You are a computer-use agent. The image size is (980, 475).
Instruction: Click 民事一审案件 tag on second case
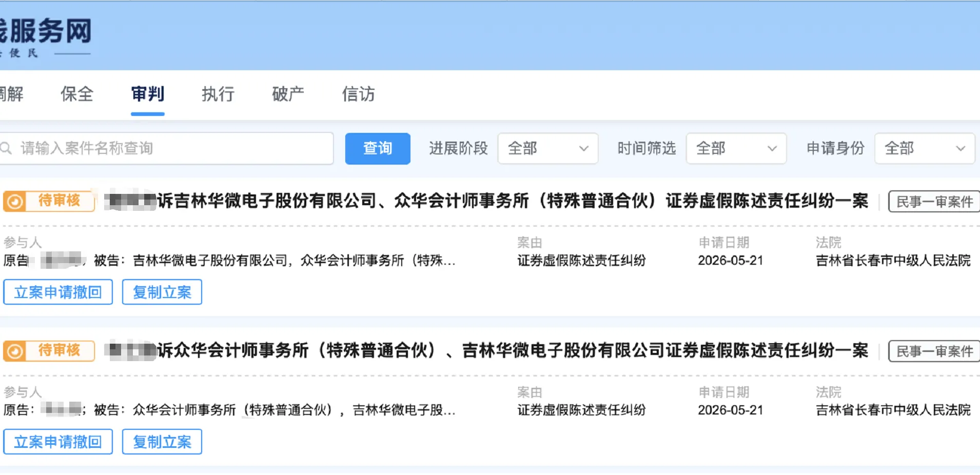tap(934, 351)
